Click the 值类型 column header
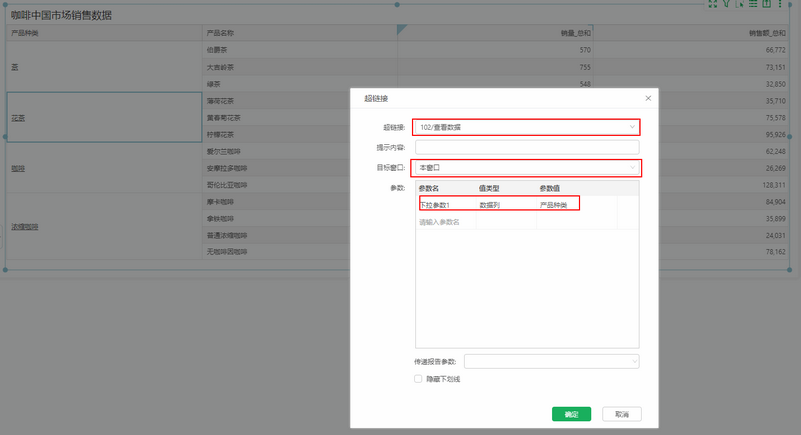 tap(489, 188)
